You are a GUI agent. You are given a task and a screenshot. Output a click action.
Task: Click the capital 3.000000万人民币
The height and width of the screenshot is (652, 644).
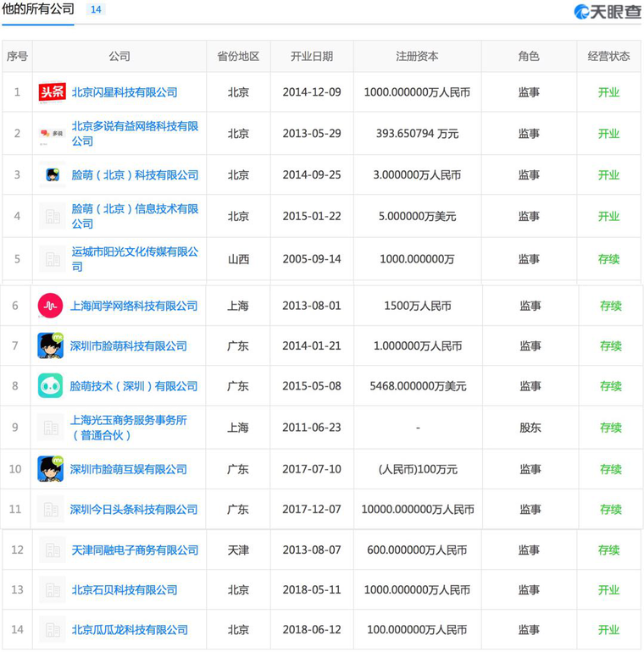click(x=417, y=174)
